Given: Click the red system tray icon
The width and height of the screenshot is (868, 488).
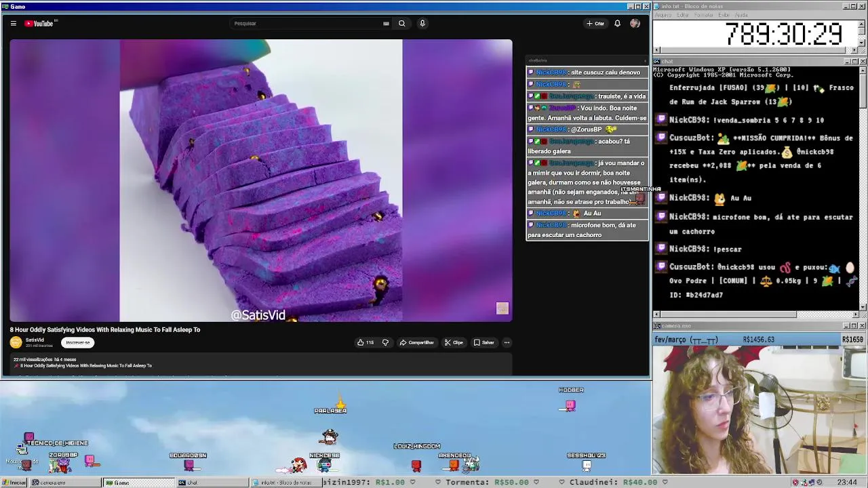Looking at the screenshot, I should [x=795, y=482].
